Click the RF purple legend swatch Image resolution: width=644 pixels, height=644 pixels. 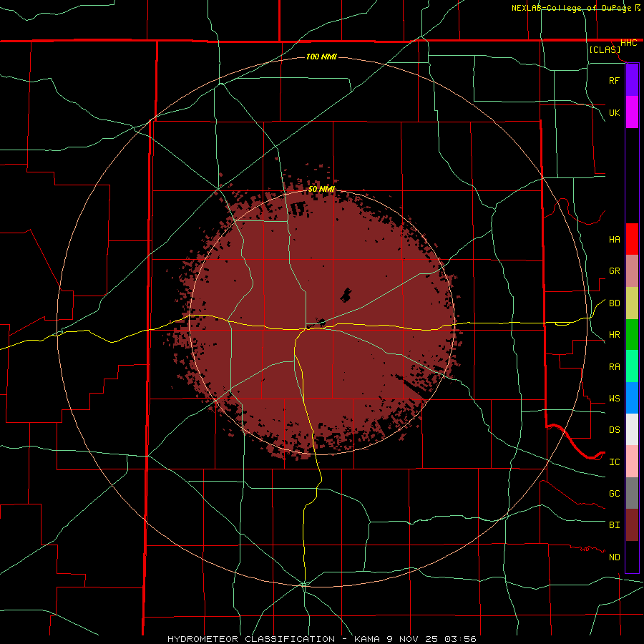(632, 79)
